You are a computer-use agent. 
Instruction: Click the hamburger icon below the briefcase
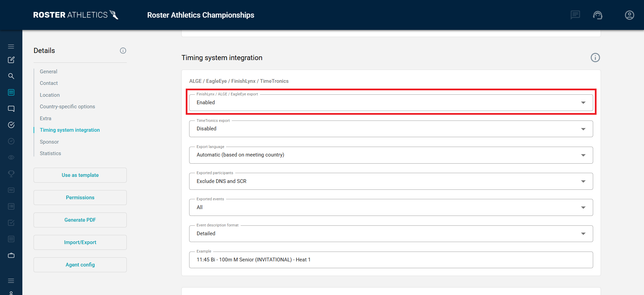11,281
